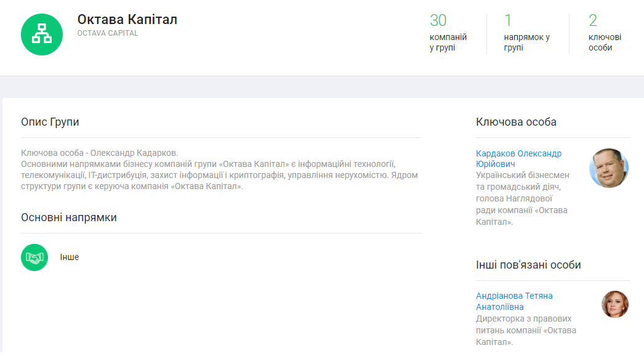
Task: Click the 'OCTAVA CAPITAL' subtitle text
Action: click(x=108, y=33)
